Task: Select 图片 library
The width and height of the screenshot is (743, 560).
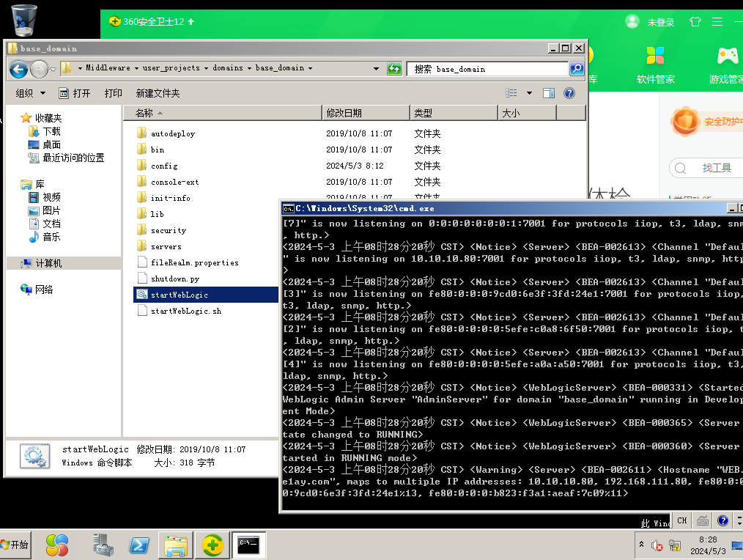Action: tap(51, 210)
